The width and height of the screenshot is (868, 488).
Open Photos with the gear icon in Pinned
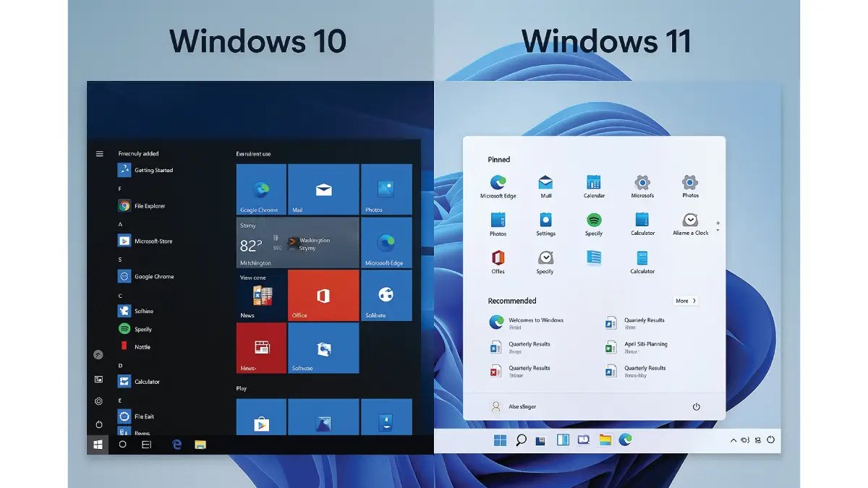690,187
